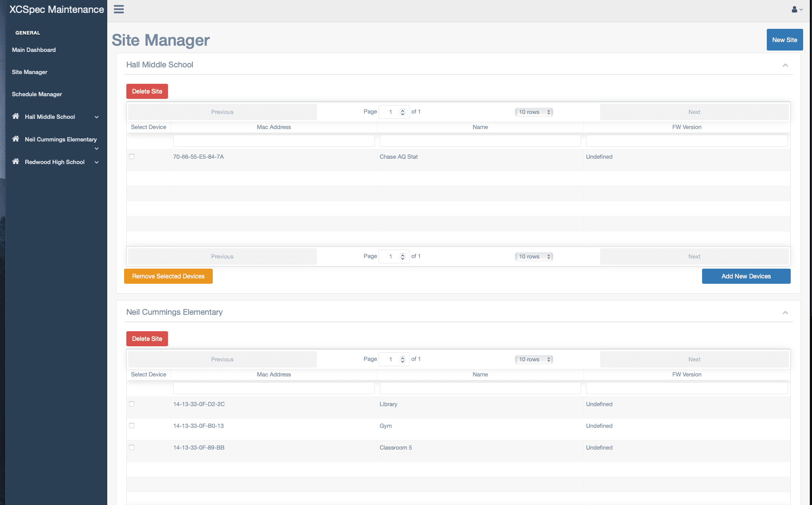This screenshot has width=812, height=505.
Task: Expand Hall Middle School sidebar chevron
Action: [97, 117]
